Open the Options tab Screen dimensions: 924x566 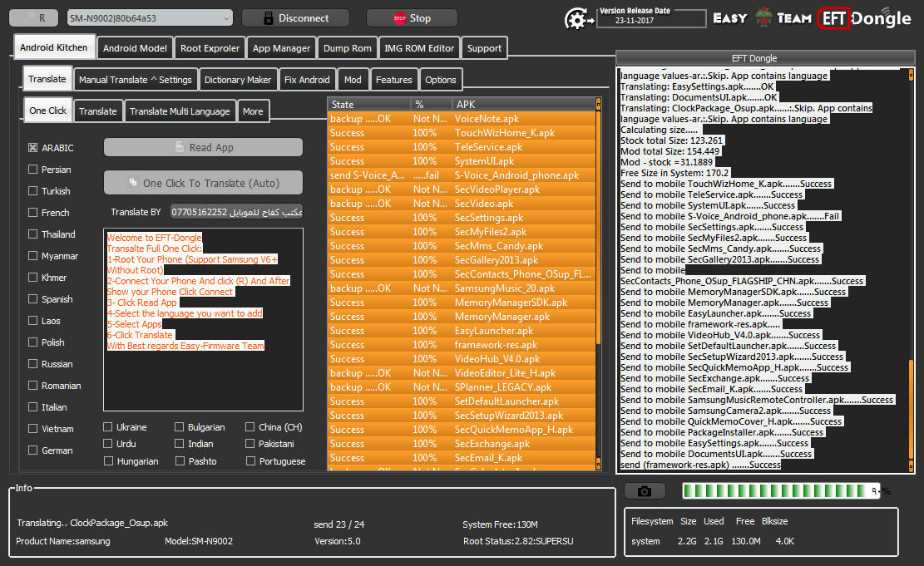coord(441,80)
